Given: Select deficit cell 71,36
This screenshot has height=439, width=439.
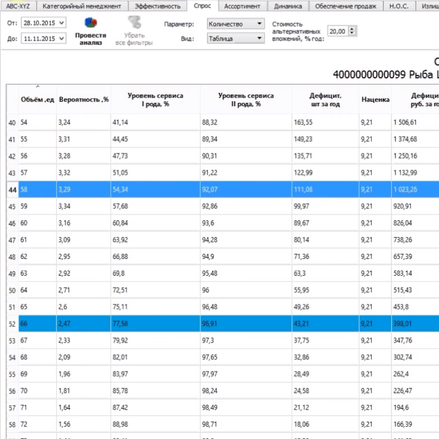Looking at the screenshot, I should 325,256.
